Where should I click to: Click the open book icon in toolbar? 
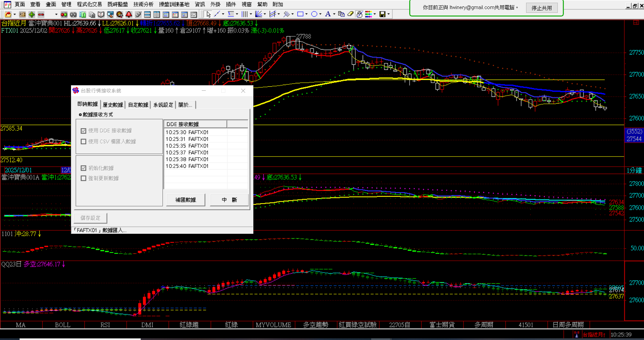click(101, 14)
